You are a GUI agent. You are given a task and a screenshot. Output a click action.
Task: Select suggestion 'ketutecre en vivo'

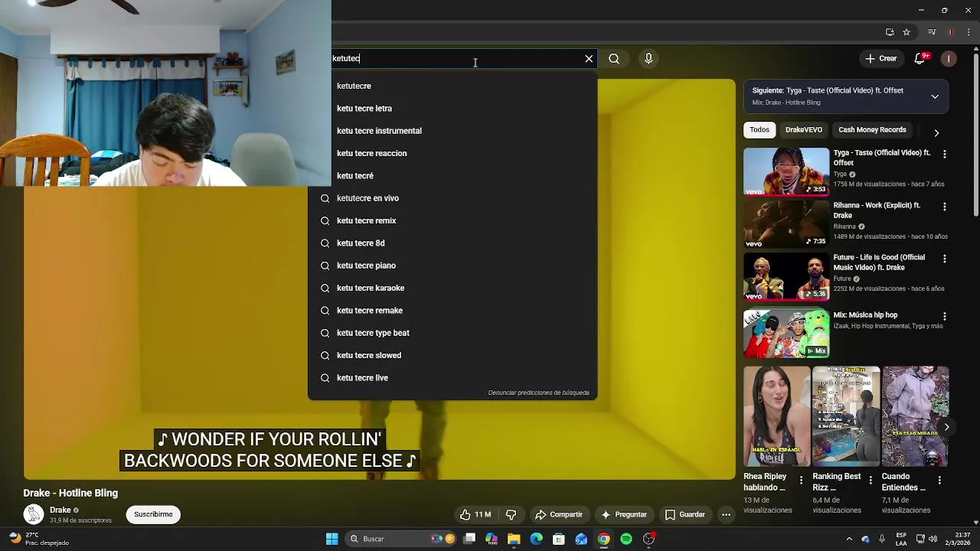(452, 198)
